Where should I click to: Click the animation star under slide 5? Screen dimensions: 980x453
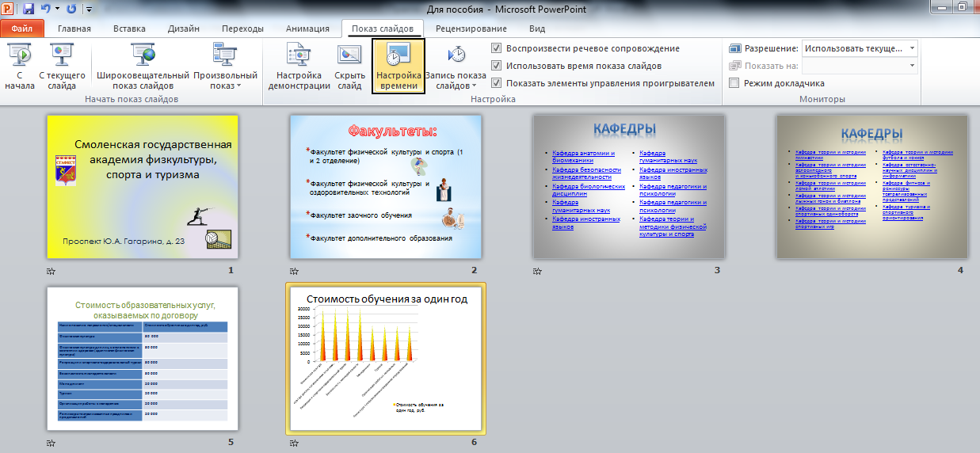tap(51, 443)
